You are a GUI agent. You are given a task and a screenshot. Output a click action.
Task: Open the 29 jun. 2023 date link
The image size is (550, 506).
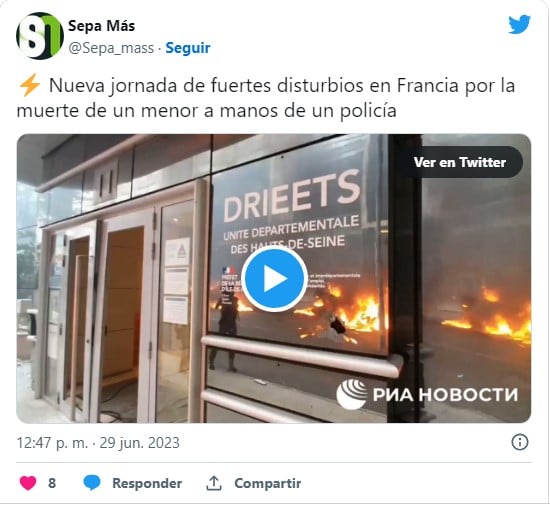pos(140,443)
